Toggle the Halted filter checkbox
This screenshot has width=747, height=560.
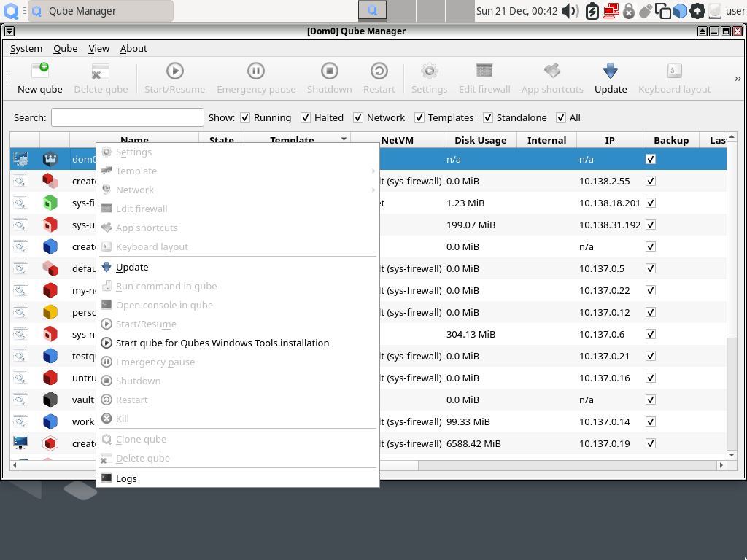point(306,117)
